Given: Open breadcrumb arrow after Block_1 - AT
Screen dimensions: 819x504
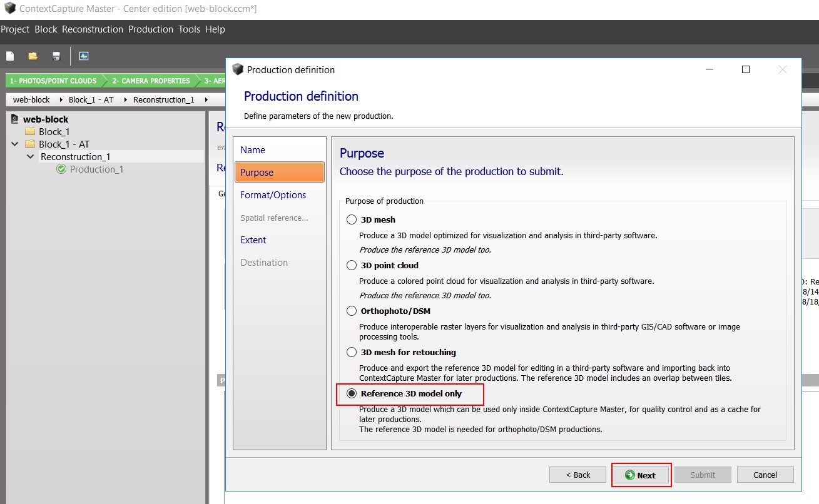Looking at the screenshot, I should 125,100.
